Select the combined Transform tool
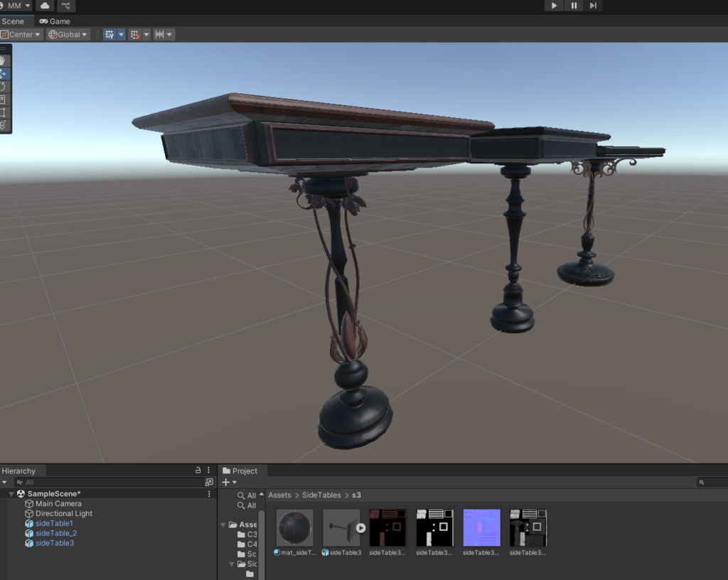 (4, 125)
